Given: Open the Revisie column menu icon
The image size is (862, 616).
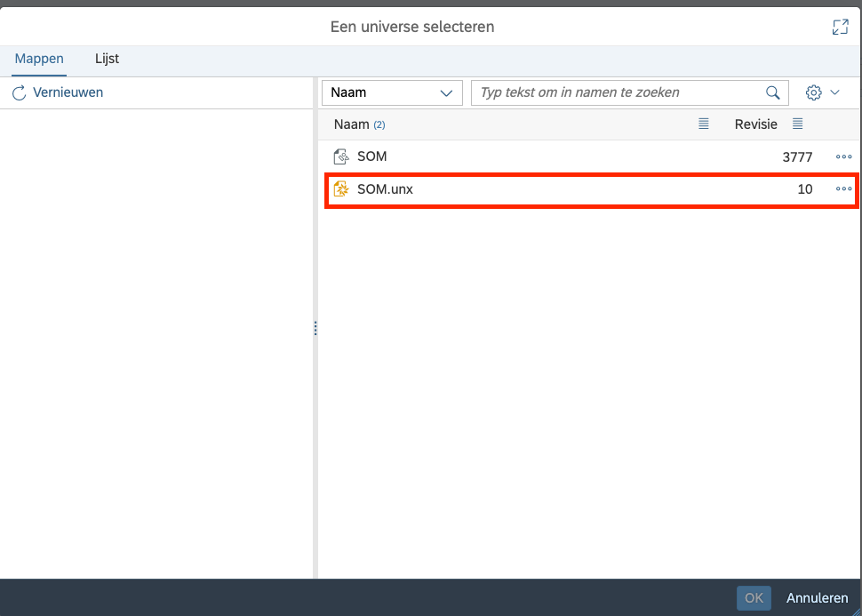Looking at the screenshot, I should 798,124.
